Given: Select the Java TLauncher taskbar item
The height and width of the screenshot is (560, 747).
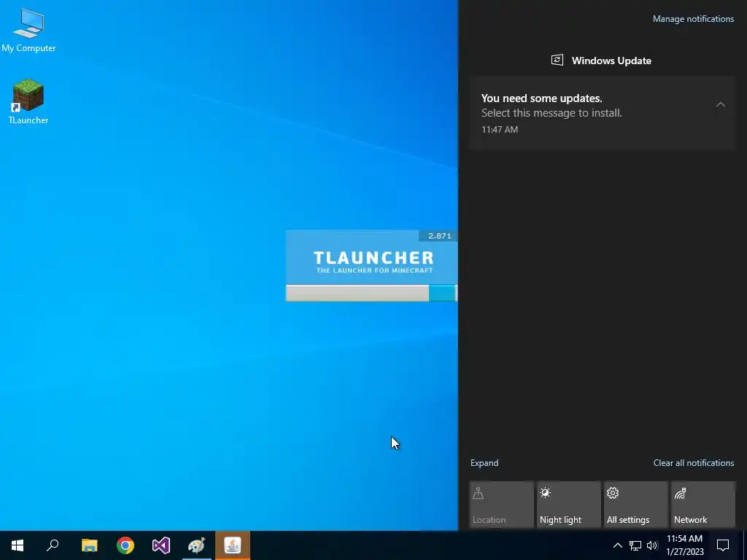Looking at the screenshot, I should click(233, 545).
